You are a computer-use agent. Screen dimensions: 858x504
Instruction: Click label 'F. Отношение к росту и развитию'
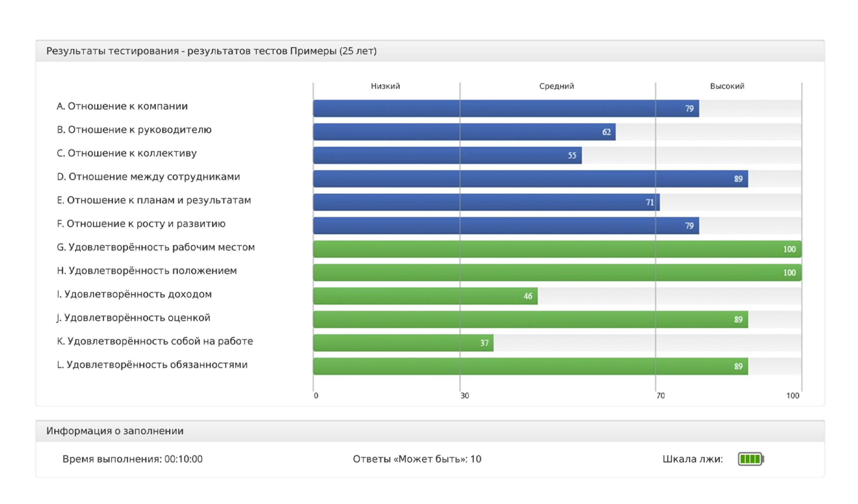[141, 223]
